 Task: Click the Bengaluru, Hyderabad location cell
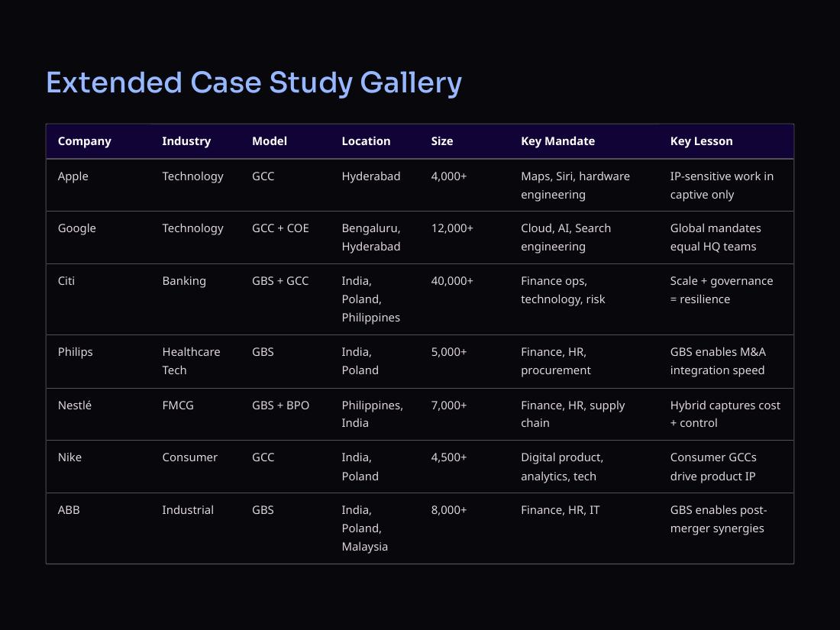pyautogui.click(x=371, y=237)
